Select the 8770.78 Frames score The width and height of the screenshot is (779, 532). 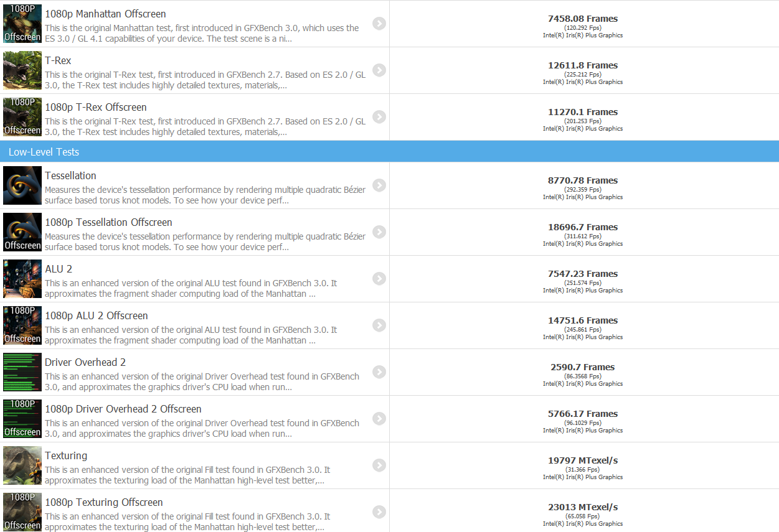click(x=583, y=180)
